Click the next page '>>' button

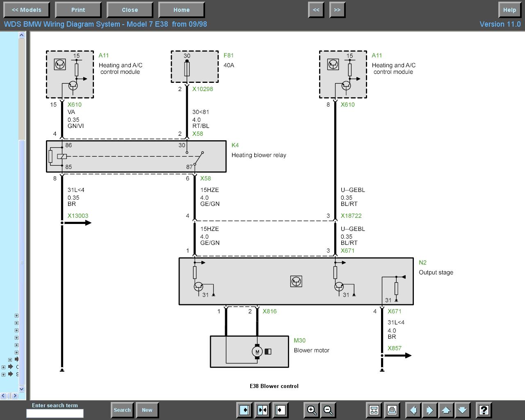tap(337, 10)
